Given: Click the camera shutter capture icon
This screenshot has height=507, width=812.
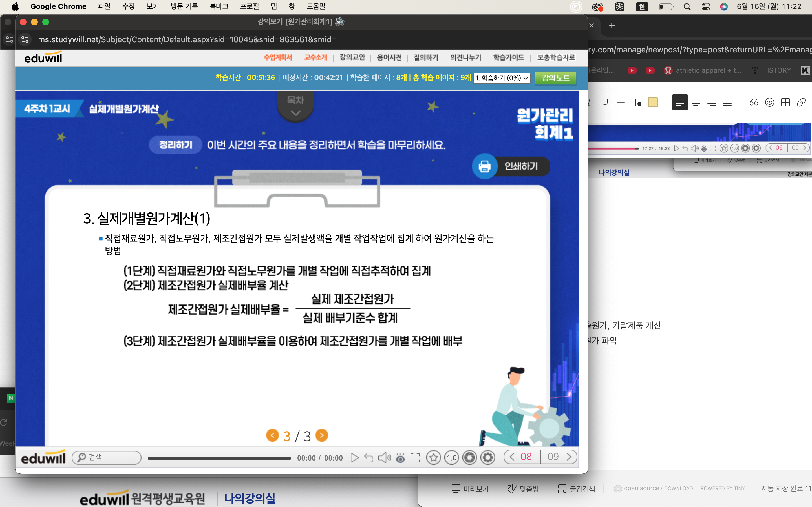Looking at the screenshot, I should [x=470, y=458].
